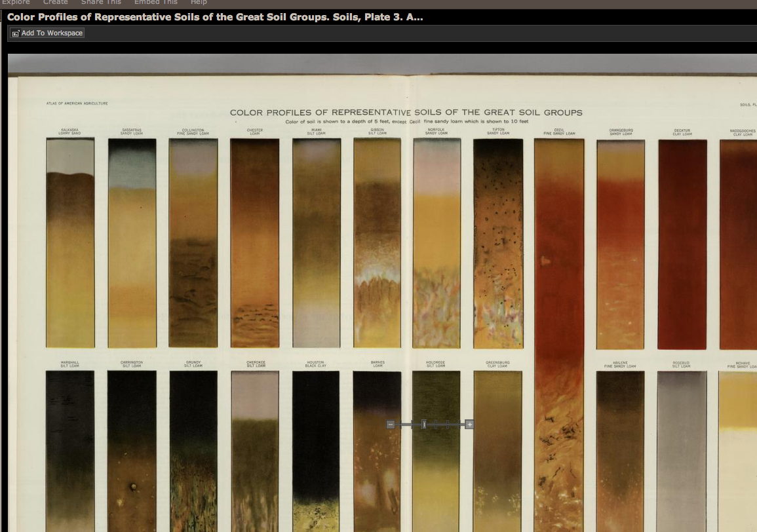Click the 'Houston Black Clay' label
The height and width of the screenshot is (532, 757).
point(316,364)
